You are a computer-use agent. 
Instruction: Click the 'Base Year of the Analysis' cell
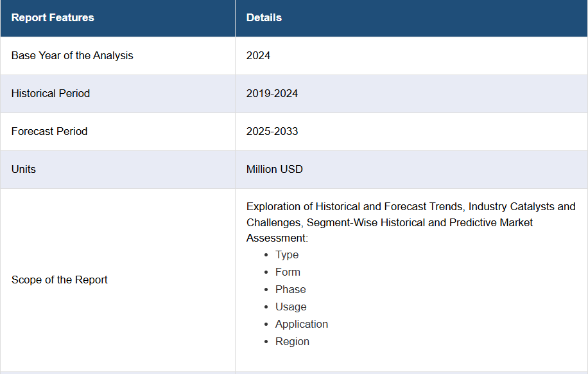tap(117, 55)
